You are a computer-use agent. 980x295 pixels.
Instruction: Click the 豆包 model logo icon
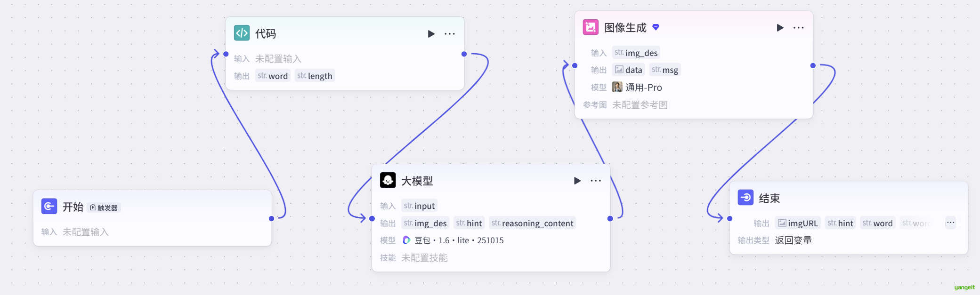click(406, 240)
